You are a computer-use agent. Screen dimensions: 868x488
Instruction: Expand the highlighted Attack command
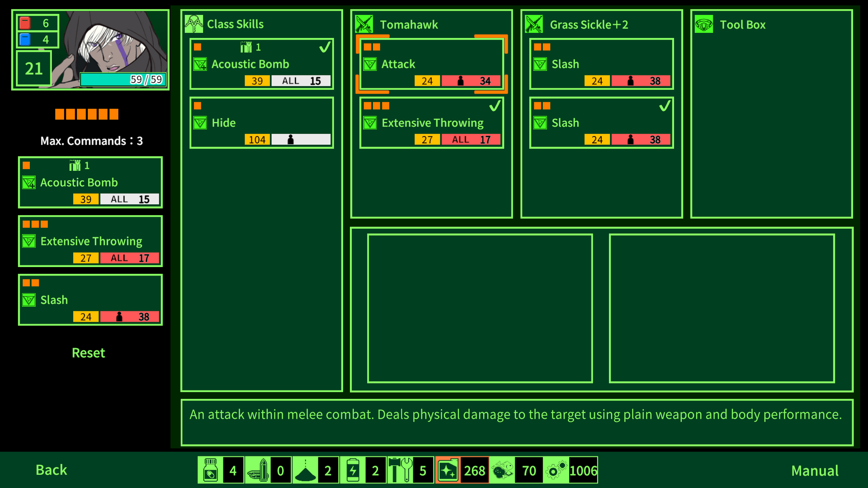[x=431, y=64]
